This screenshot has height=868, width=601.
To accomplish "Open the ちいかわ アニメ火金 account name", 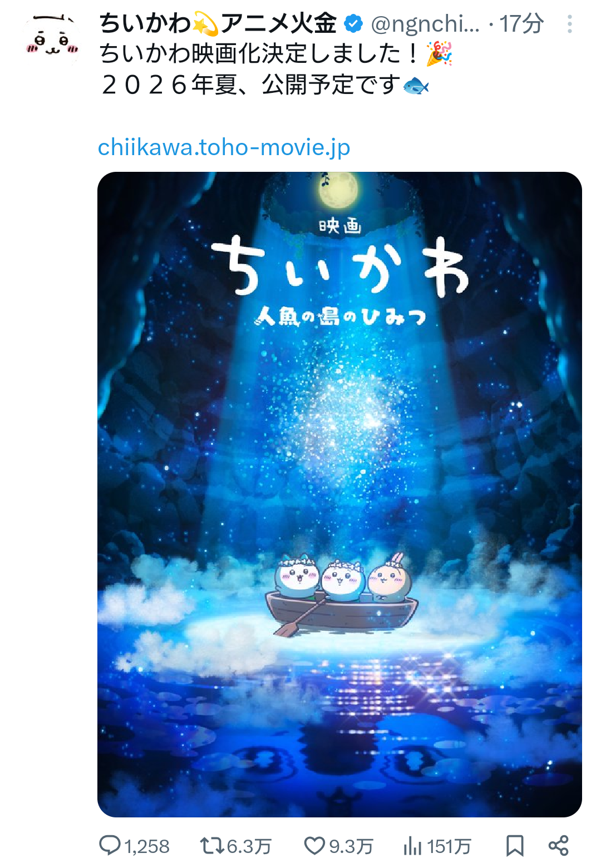I will 218,24.
